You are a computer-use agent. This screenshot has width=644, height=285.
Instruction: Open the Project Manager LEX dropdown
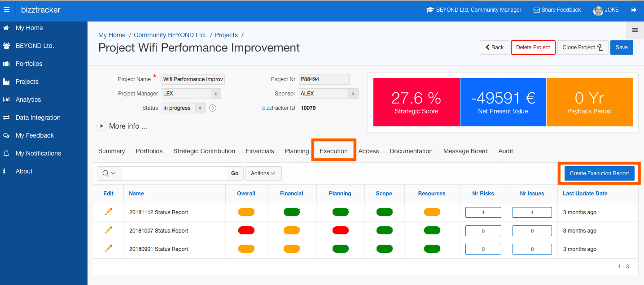[x=191, y=94]
